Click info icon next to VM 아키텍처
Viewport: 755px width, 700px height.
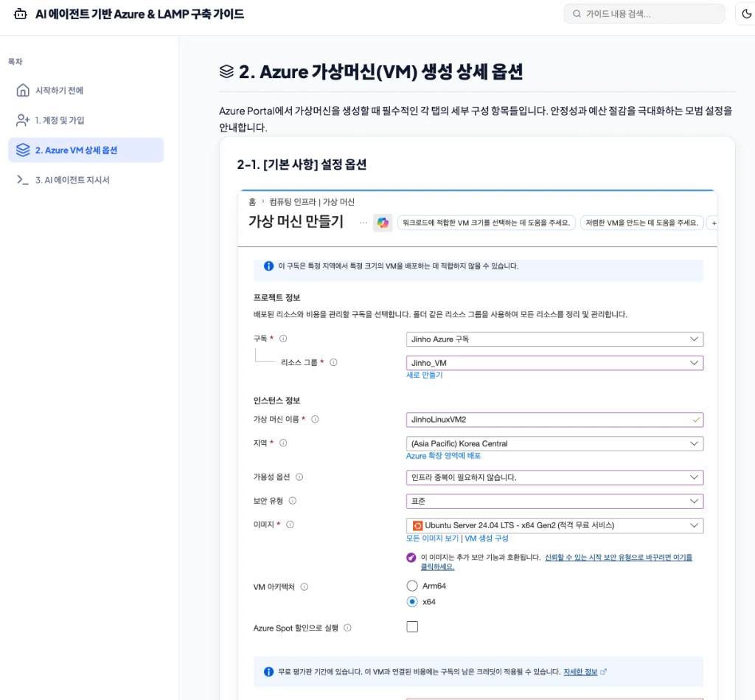click(305, 587)
